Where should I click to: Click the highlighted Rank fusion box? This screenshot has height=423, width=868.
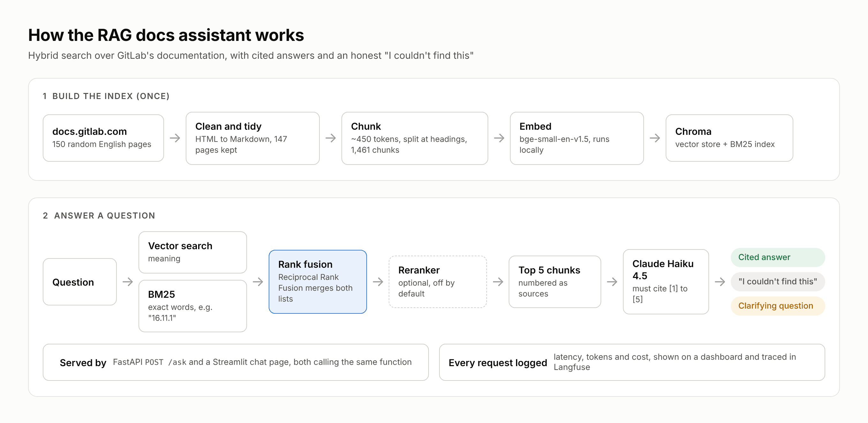pos(318,282)
